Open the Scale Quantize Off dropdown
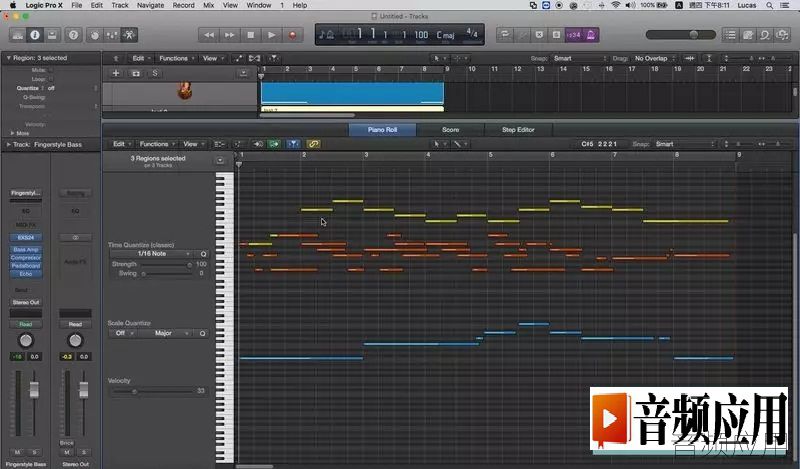Screen dimensions: 800x469 click(x=122, y=333)
